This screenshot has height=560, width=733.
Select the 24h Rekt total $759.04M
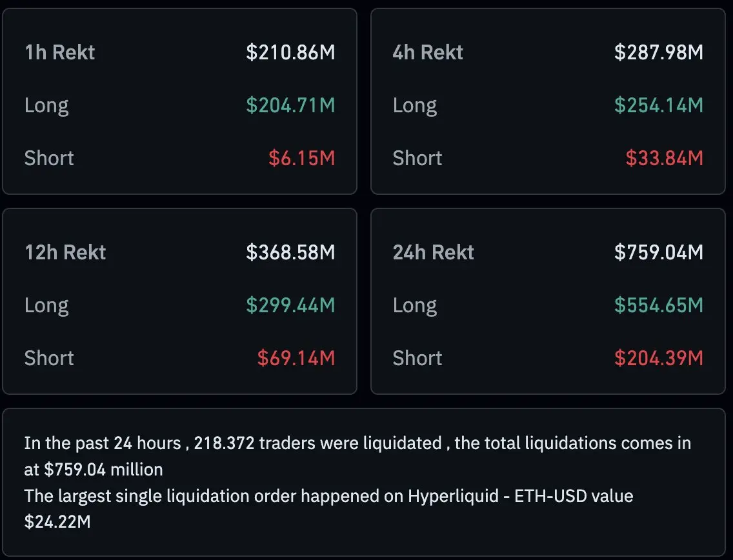[658, 252]
